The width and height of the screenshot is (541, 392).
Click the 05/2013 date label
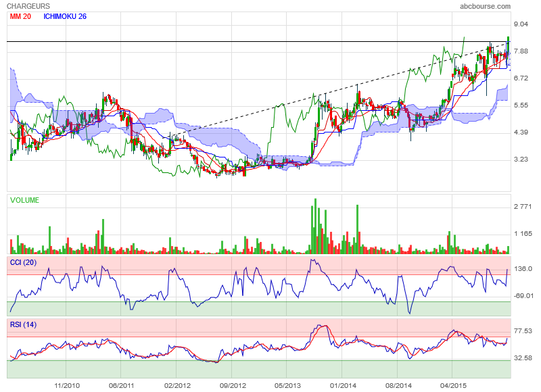287,385
